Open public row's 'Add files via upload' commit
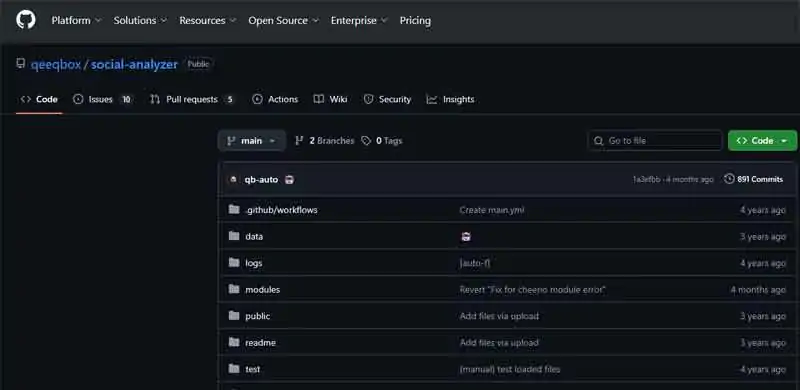The height and width of the screenshot is (390, 800). click(499, 316)
